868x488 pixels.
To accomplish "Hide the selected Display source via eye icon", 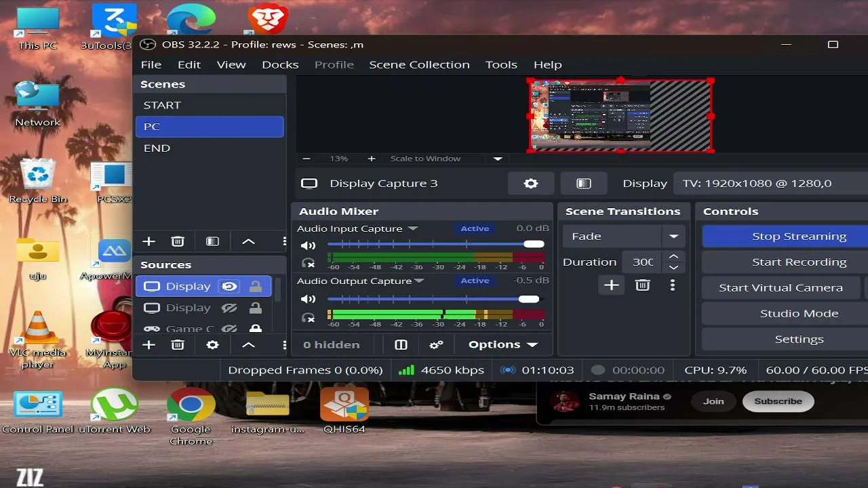I will 229,287.
